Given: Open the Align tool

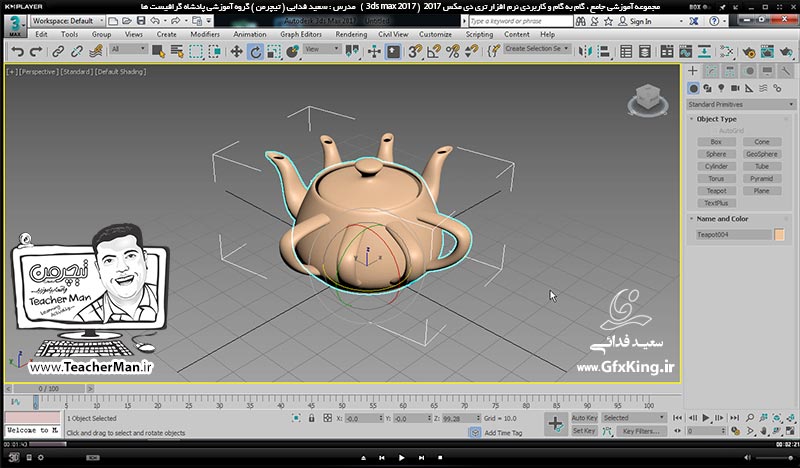Looking at the screenshot, I should 604,52.
